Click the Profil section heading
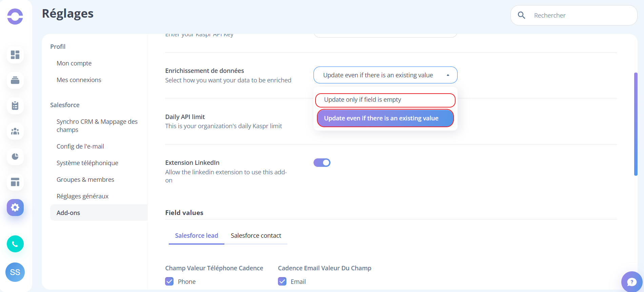Image resolution: width=644 pixels, height=292 pixels. coord(58,46)
